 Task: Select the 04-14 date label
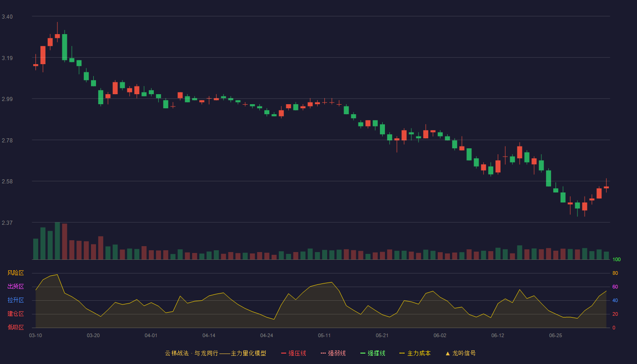click(x=209, y=335)
